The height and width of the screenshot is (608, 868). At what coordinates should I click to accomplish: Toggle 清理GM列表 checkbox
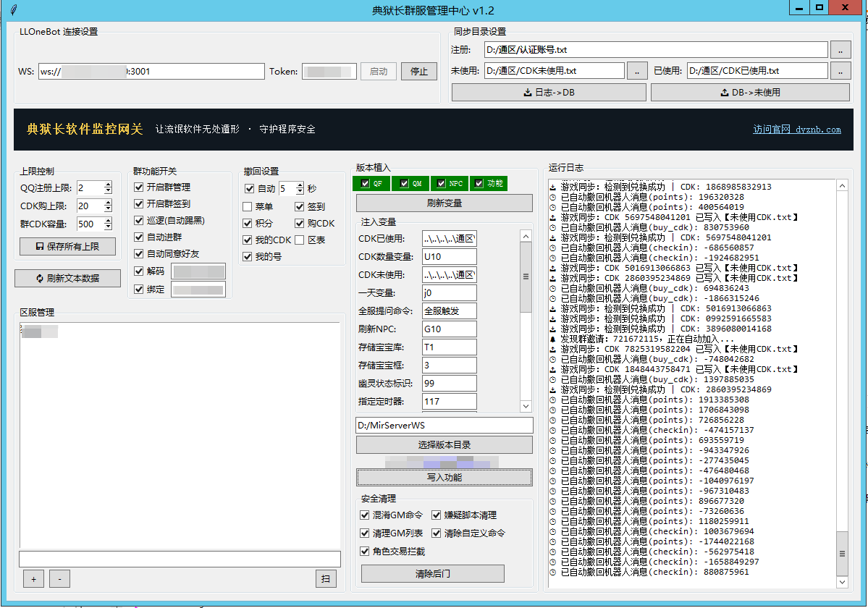pyautogui.click(x=364, y=533)
